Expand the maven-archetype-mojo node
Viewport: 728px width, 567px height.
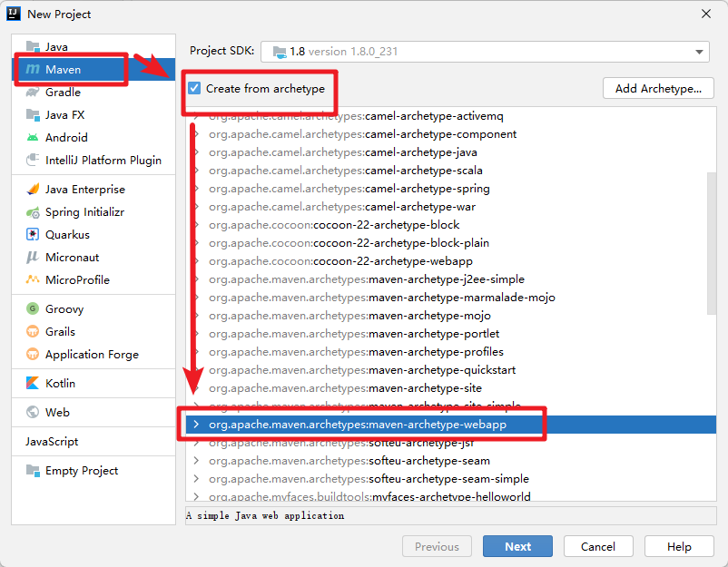(197, 316)
